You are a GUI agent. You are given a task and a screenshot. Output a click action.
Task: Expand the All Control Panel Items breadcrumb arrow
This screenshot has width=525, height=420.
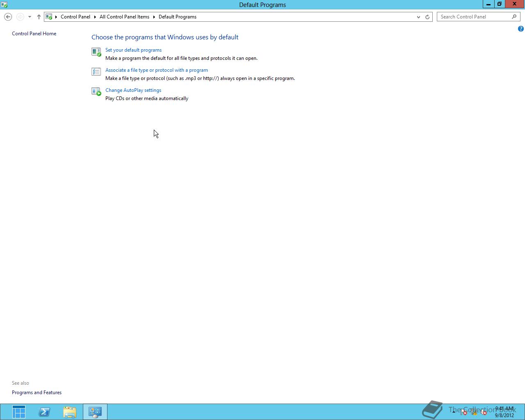tap(154, 17)
